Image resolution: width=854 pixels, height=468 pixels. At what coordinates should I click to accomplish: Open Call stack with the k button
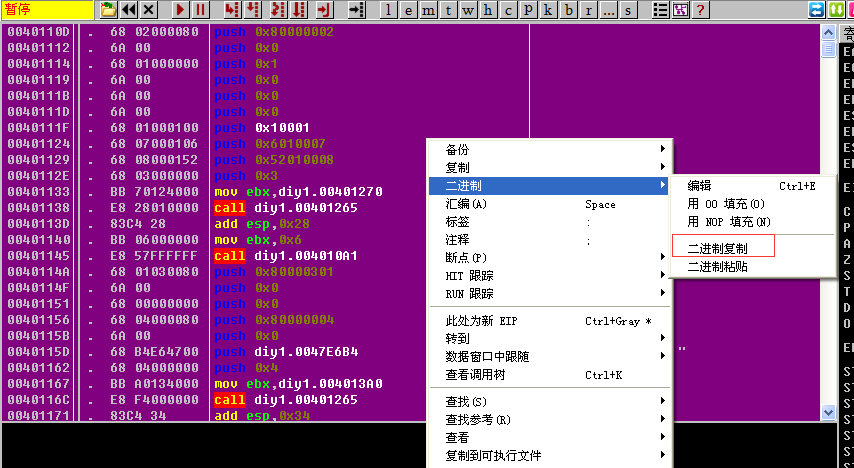coord(548,9)
